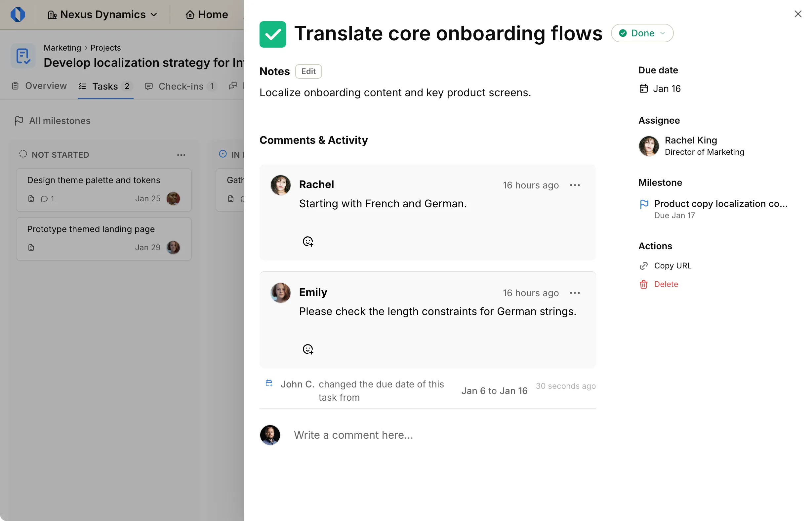The image size is (812, 521).
Task: Click the Delete trash icon
Action: [644, 284]
